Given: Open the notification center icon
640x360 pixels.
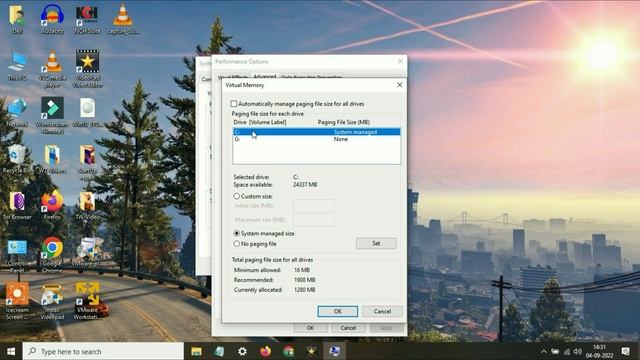Looking at the screenshot, I should 625,351.
